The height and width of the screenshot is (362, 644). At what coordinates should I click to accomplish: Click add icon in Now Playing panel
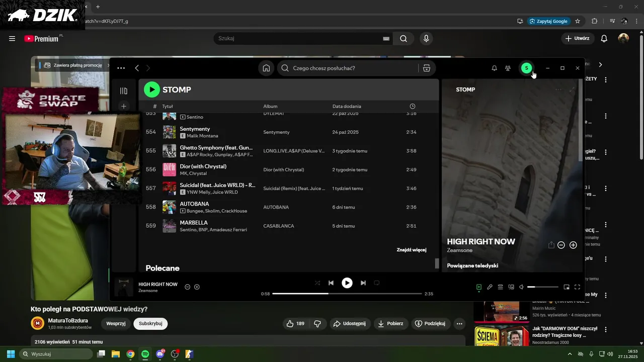[x=573, y=245]
